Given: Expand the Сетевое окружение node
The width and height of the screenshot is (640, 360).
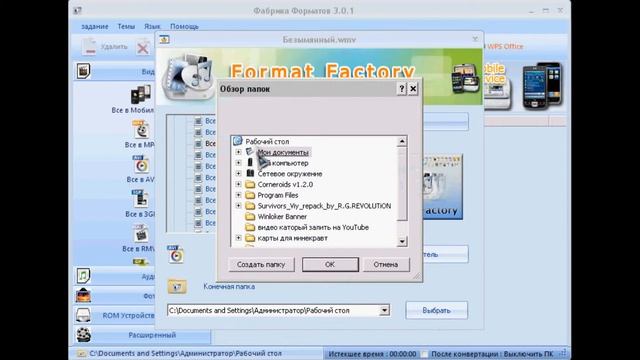Looking at the screenshot, I should 238,173.
